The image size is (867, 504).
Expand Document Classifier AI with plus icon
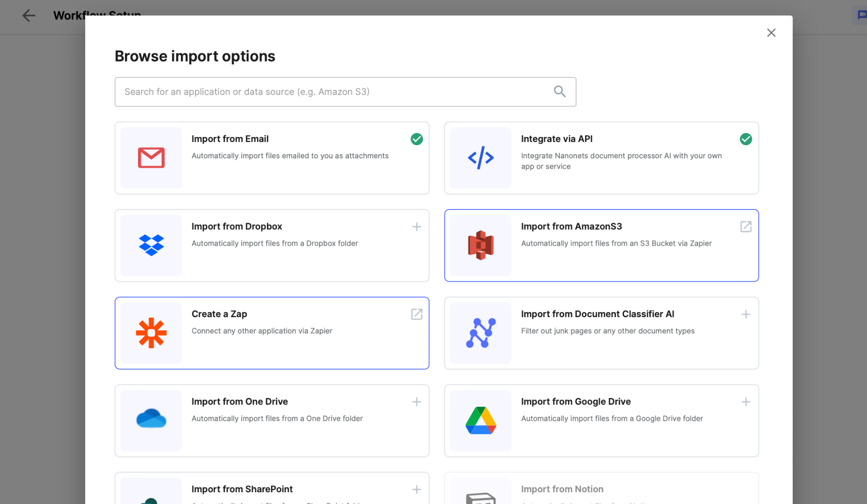(745, 314)
